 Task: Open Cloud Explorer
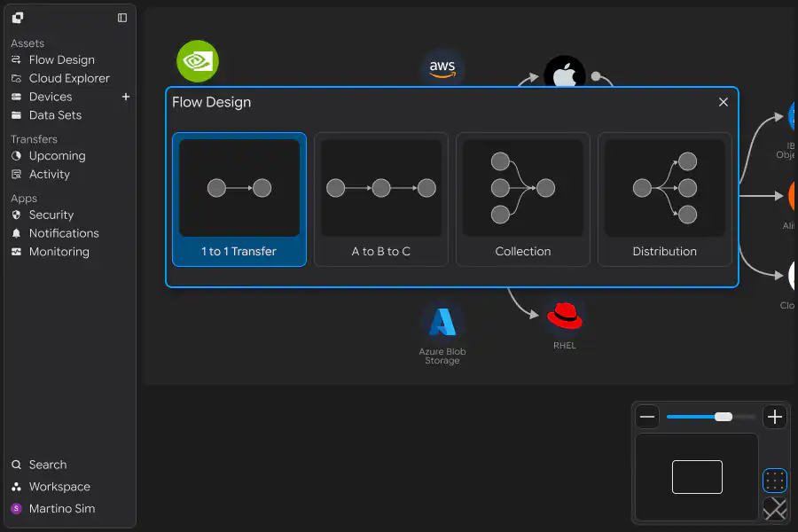coord(69,78)
